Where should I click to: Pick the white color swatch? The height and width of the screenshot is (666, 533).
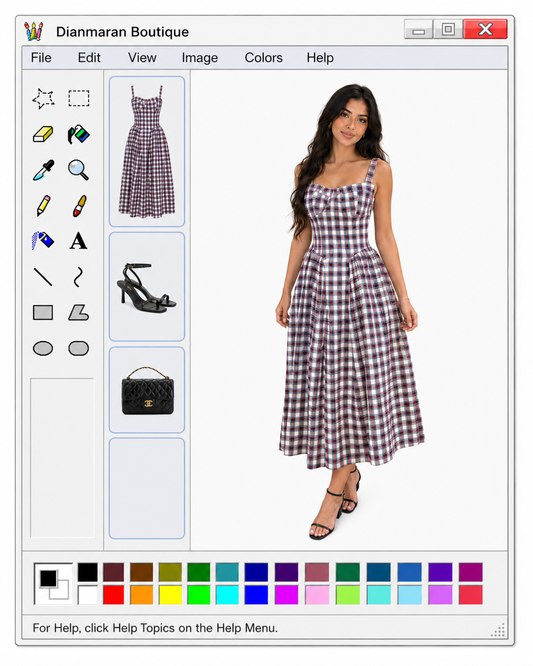pos(87,595)
